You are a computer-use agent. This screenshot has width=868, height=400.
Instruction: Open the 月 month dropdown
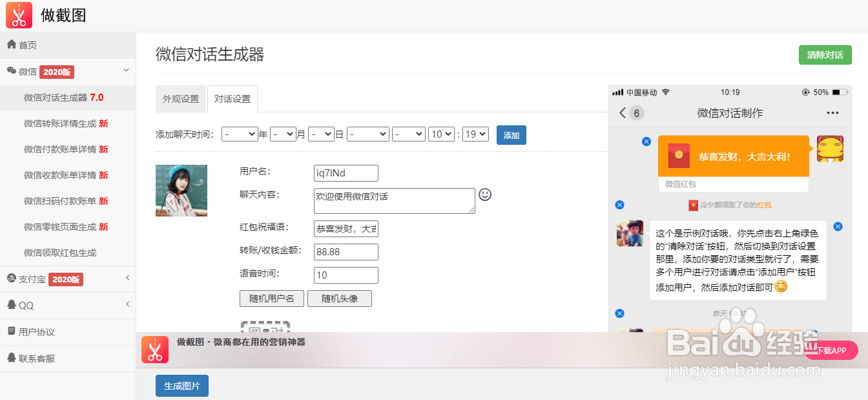282,134
